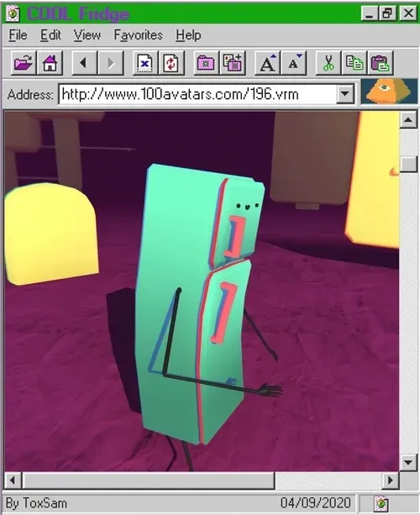
Task: Click the Forward arrow button
Action: 111,63
